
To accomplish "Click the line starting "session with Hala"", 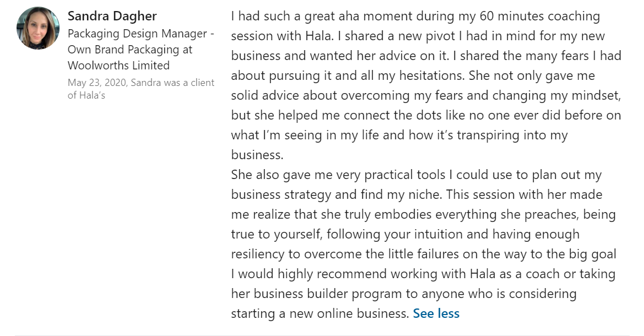I will coord(418,36).
